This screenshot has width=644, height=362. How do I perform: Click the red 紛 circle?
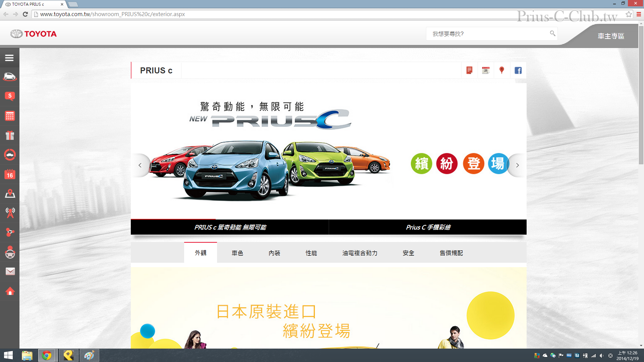447,164
